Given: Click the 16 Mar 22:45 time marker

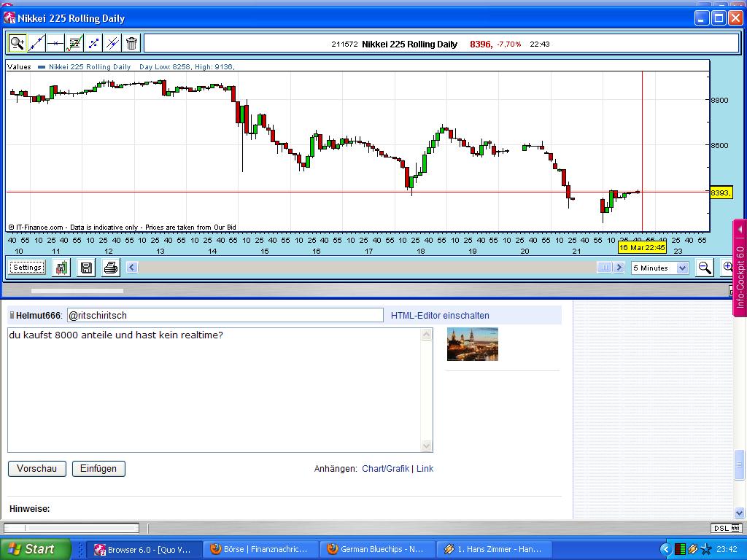Looking at the screenshot, I should [642, 248].
